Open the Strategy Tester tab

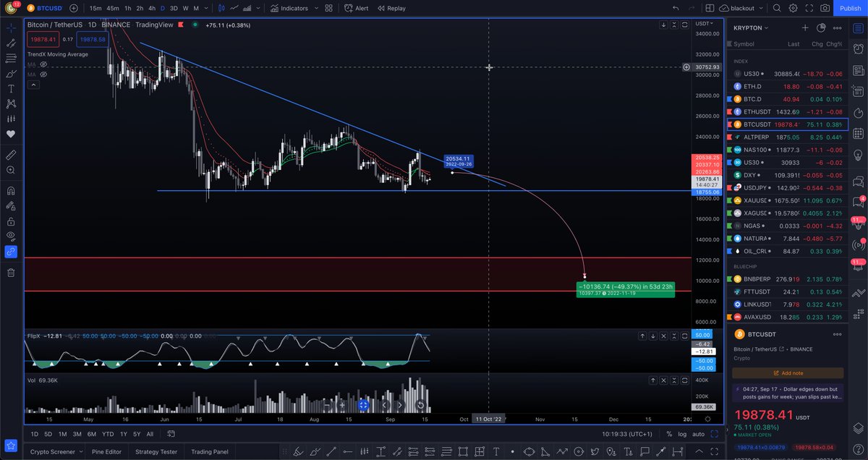(157, 451)
